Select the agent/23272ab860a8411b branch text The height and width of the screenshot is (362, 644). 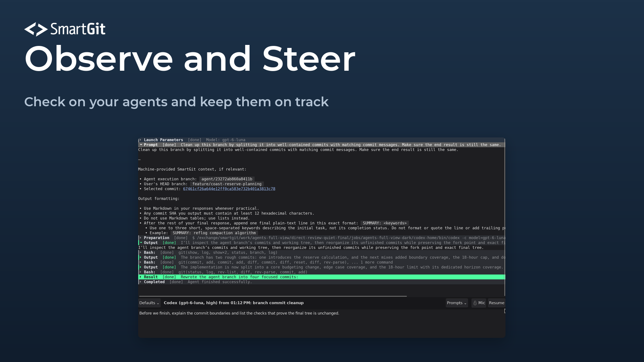(227, 179)
